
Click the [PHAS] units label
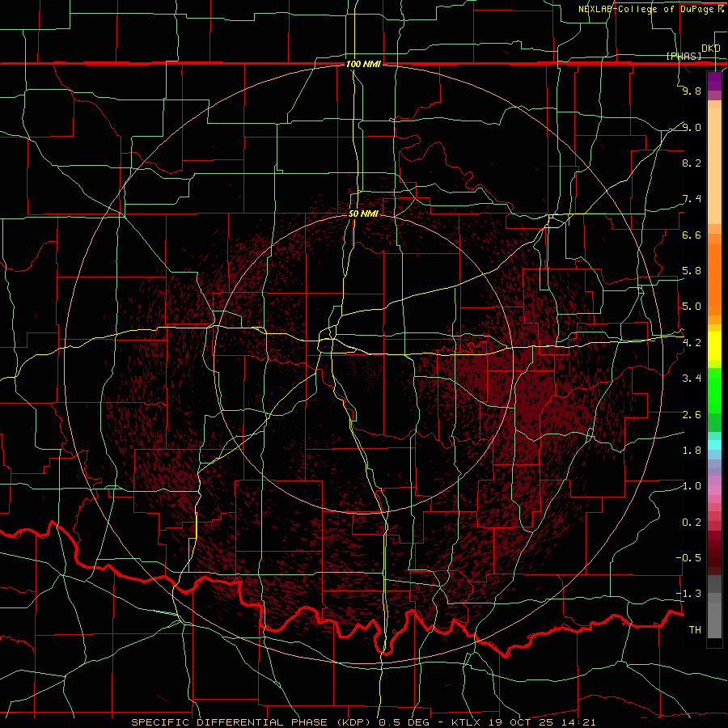click(x=684, y=56)
